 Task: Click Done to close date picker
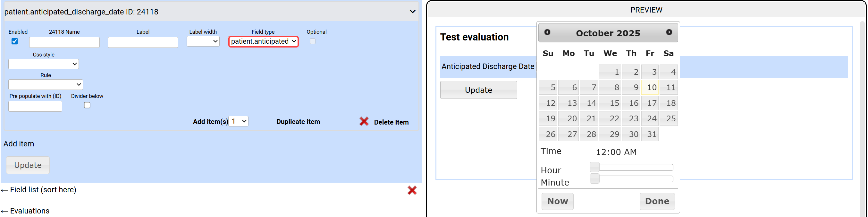click(657, 202)
